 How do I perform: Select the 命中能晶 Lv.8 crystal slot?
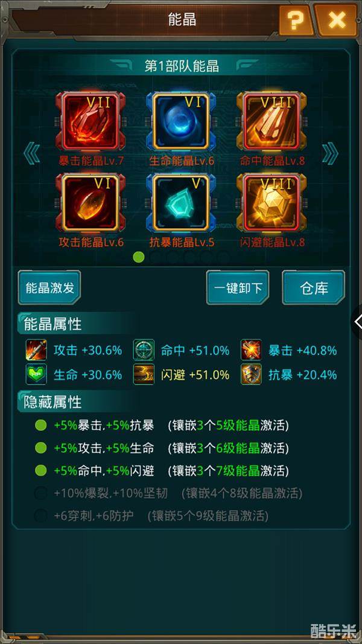pyautogui.click(x=271, y=122)
